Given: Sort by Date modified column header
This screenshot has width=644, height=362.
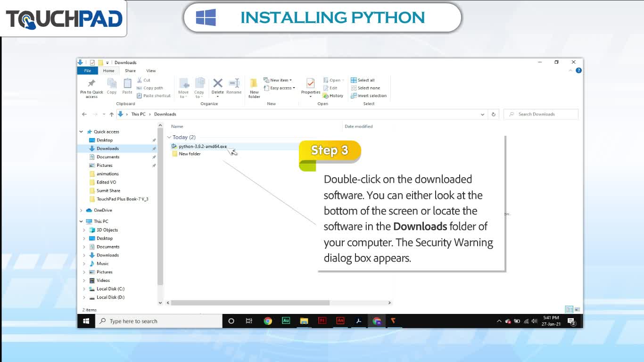Looking at the screenshot, I should tap(359, 126).
